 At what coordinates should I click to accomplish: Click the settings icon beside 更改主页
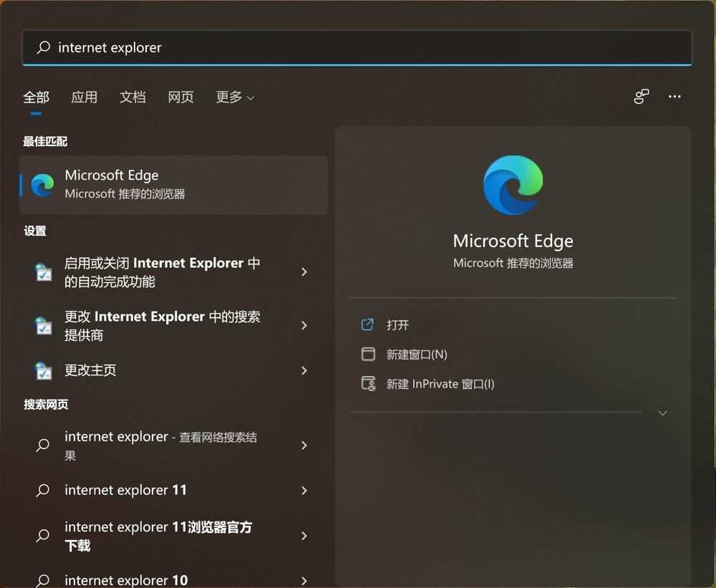42,371
